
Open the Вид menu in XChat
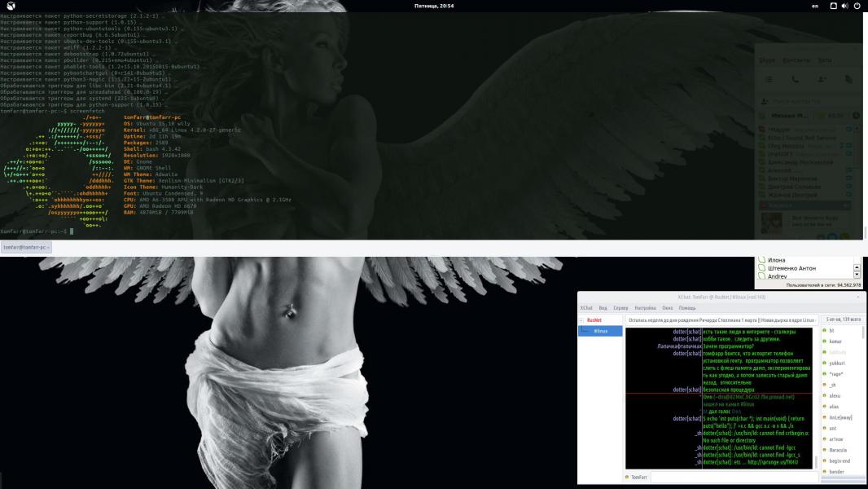tap(603, 308)
